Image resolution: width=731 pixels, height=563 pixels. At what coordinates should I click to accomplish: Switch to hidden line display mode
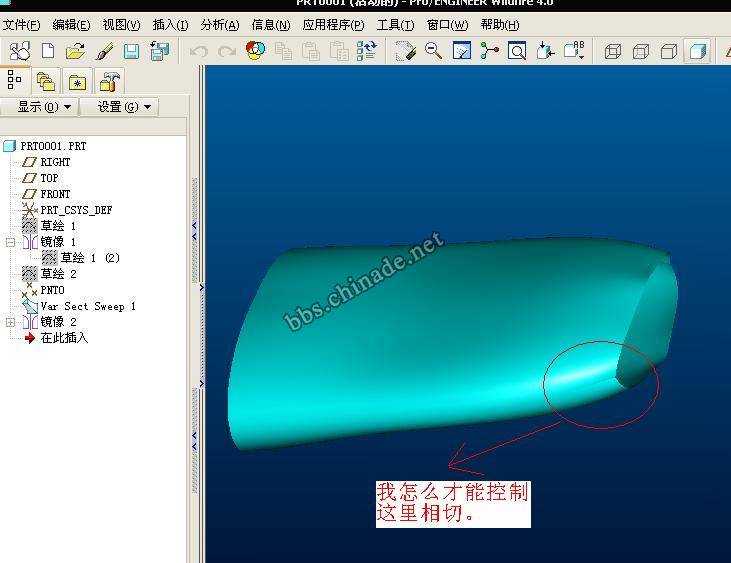pyautogui.click(x=641, y=51)
